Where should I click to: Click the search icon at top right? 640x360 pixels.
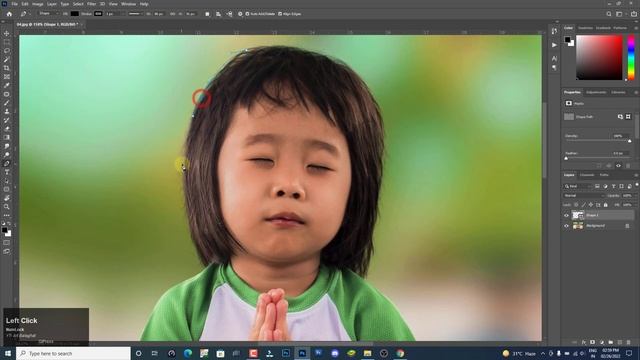pyautogui.click(x=609, y=14)
